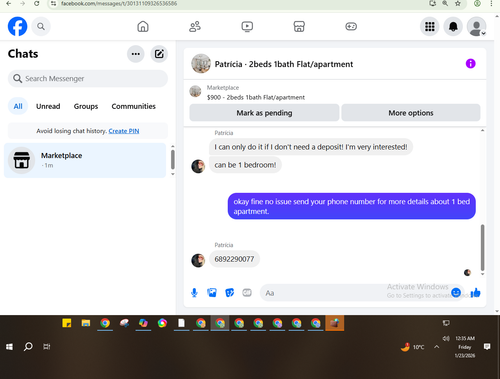This screenshot has height=379, width=500.
Task: Open Sticky Notes from the taskbar
Action: [67, 323]
